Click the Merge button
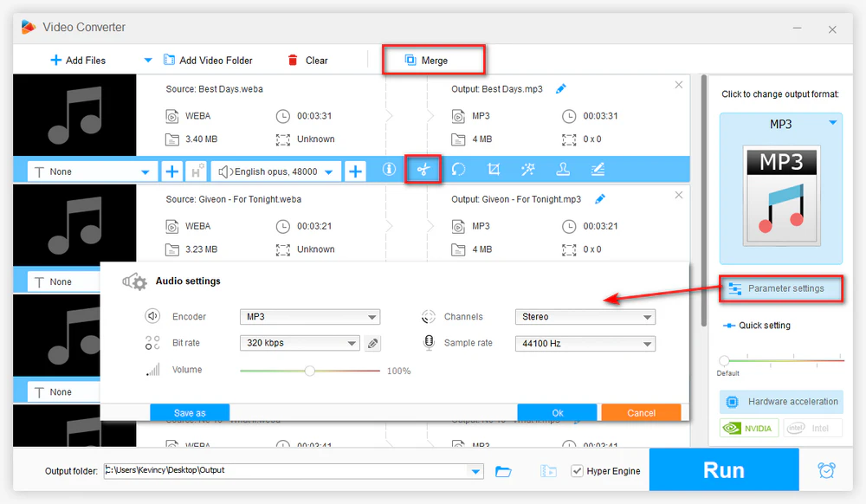Viewport: 866px width, 504px height. [434, 60]
